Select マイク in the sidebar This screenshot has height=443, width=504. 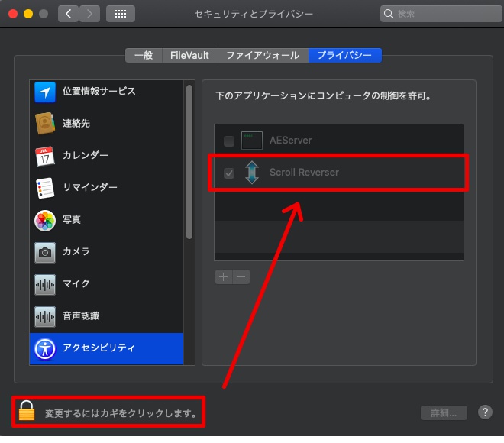(106, 284)
